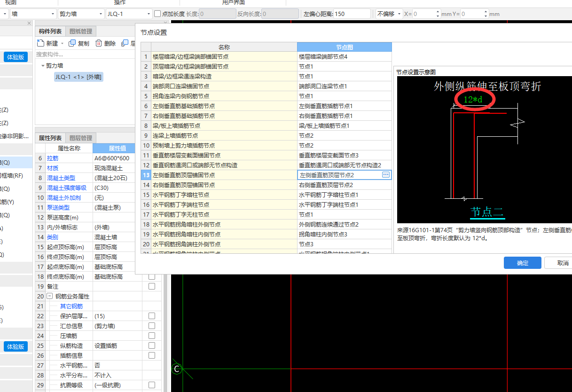
Task: Click 确定 in the 节点设置 dialog
Action: click(523, 263)
